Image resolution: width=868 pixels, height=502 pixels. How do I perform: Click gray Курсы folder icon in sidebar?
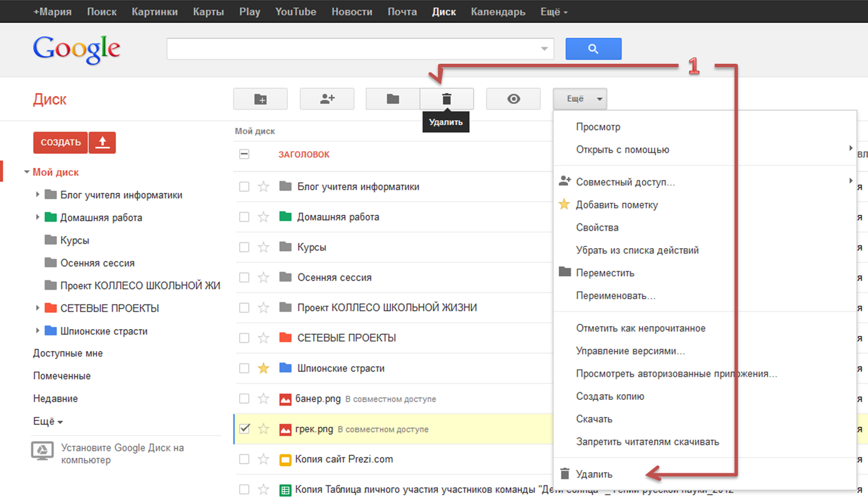[51, 240]
